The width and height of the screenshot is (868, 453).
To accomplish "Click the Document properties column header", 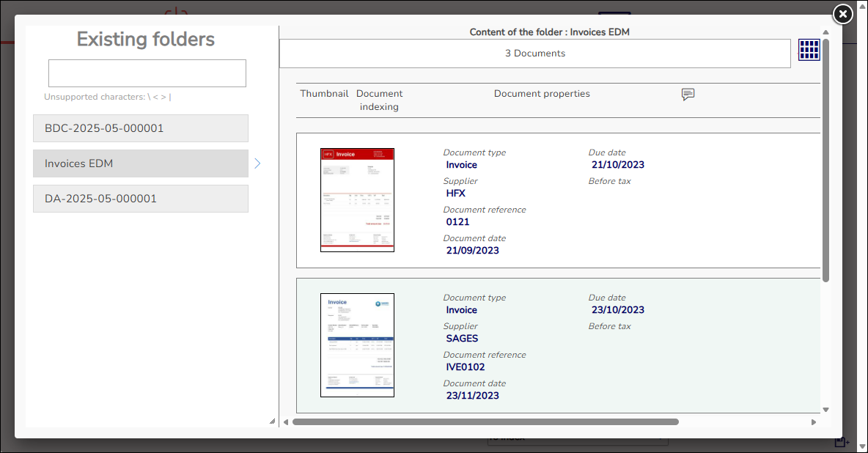I will tap(542, 94).
